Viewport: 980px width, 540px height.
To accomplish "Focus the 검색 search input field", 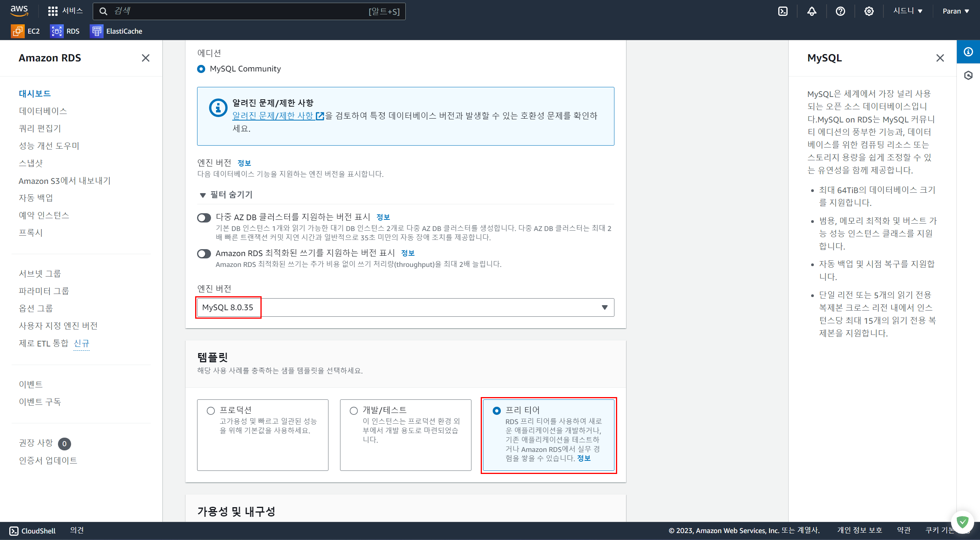I will [x=249, y=11].
